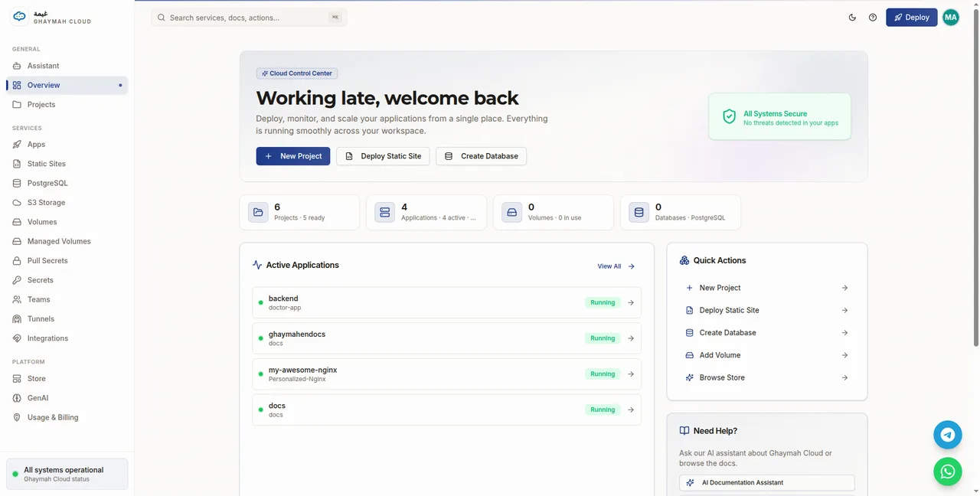Open the Apps sidebar item
980x496 pixels.
[67, 144]
